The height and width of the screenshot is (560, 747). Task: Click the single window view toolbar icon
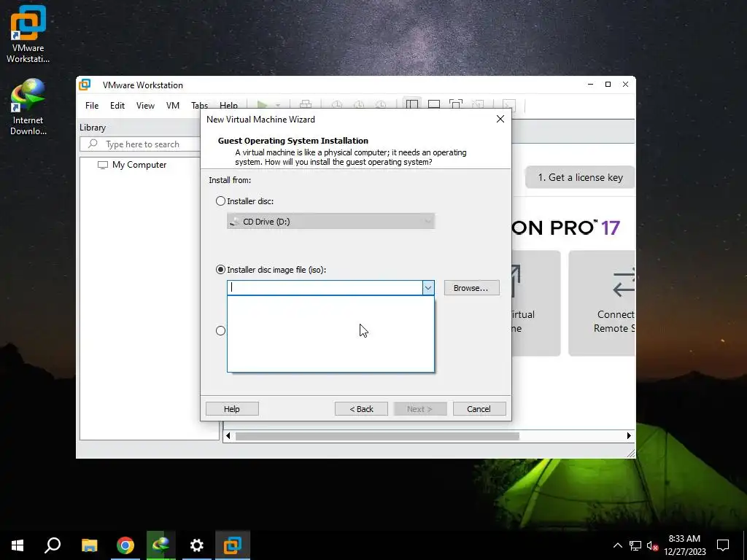coord(434,105)
